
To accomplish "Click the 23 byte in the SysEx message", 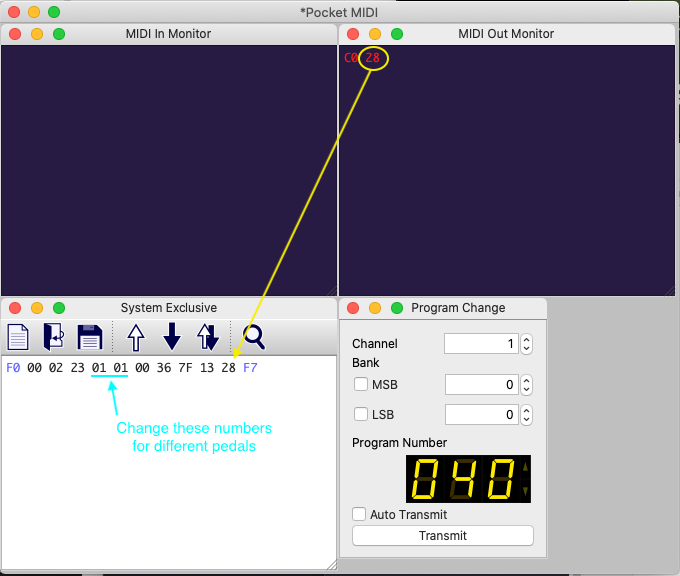I will point(78,368).
